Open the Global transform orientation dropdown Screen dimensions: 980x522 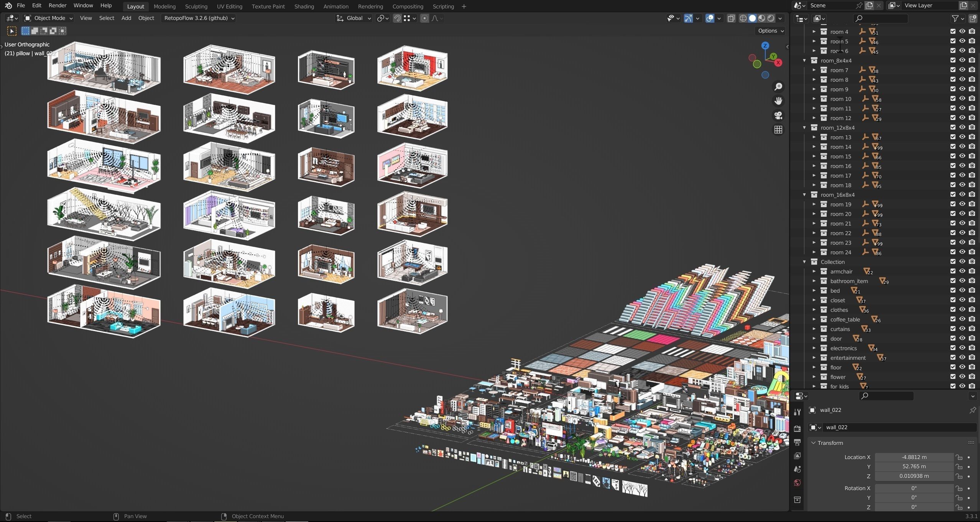tap(354, 18)
